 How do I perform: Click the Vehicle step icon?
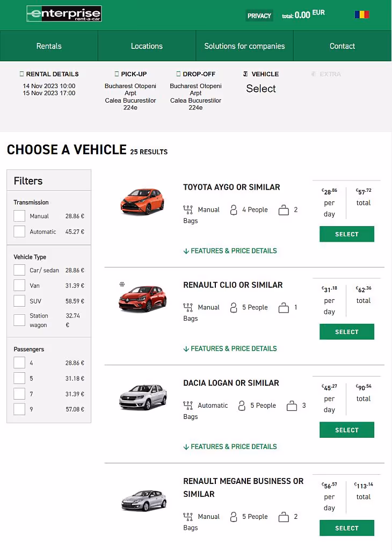245,74
